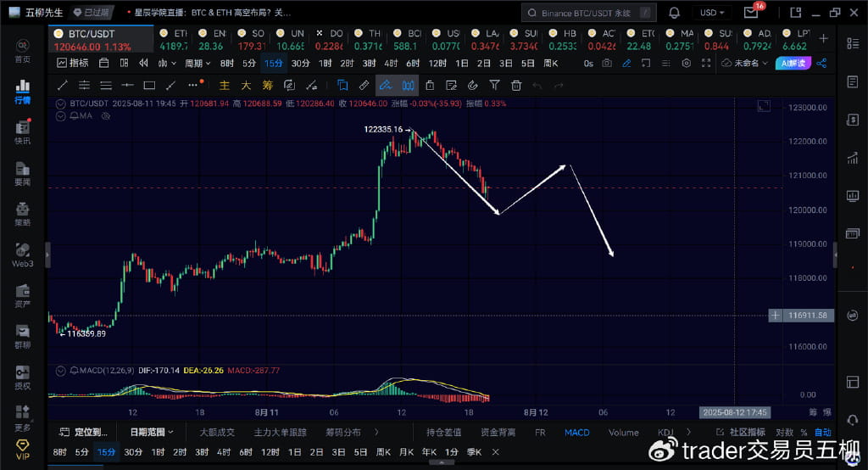Expand more arrow after 筹码分布

pos(376,432)
